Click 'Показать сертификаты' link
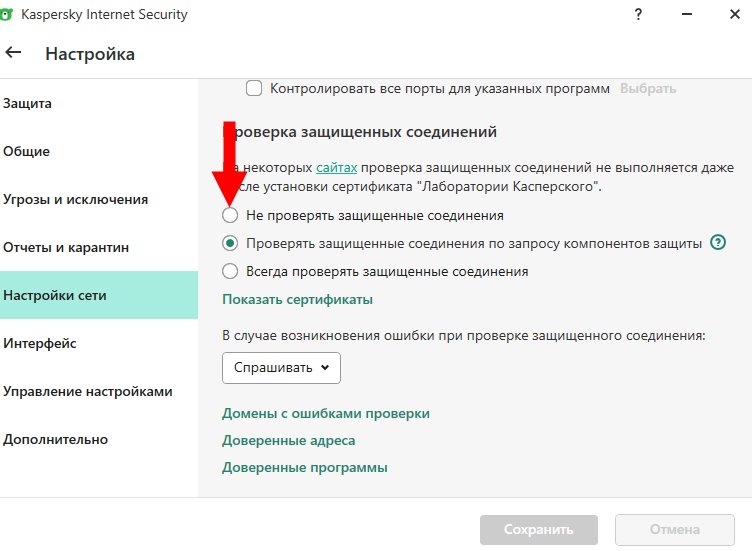 pyautogui.click(x=298, y=299)
